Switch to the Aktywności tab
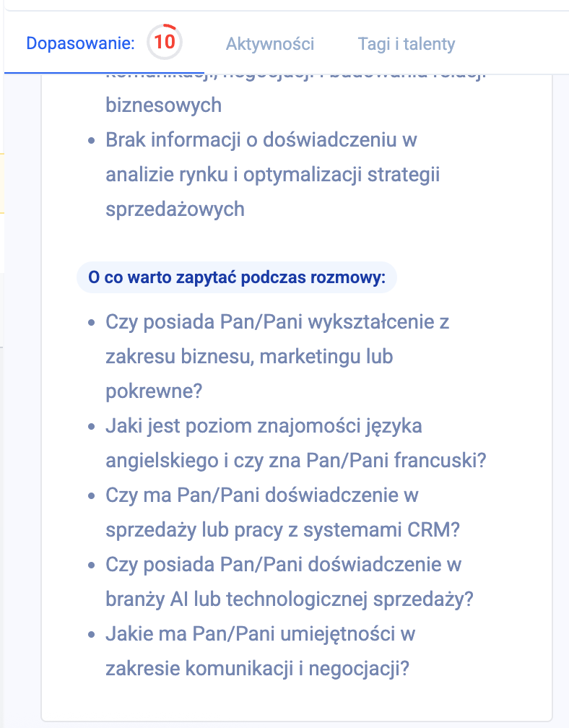Screen dimensions: 569x728 pos(270,44)
